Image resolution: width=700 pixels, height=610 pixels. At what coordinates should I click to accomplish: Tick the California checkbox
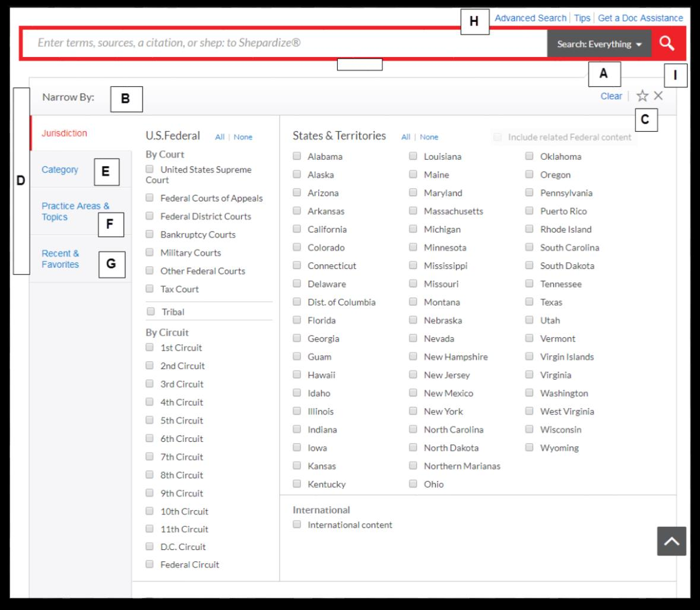[x=297, y=229]
